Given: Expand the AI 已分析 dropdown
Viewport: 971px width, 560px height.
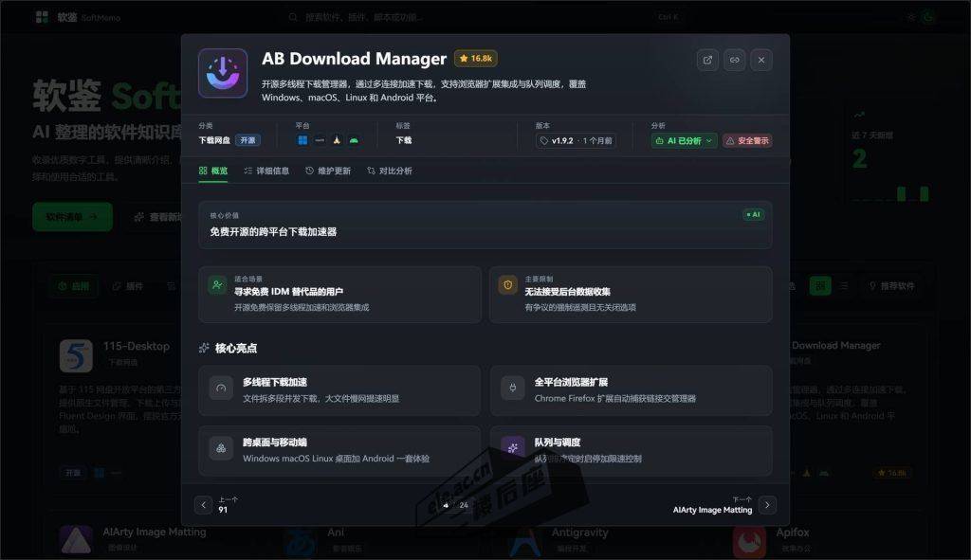Looking at the screenshot, I should (684, 140).
